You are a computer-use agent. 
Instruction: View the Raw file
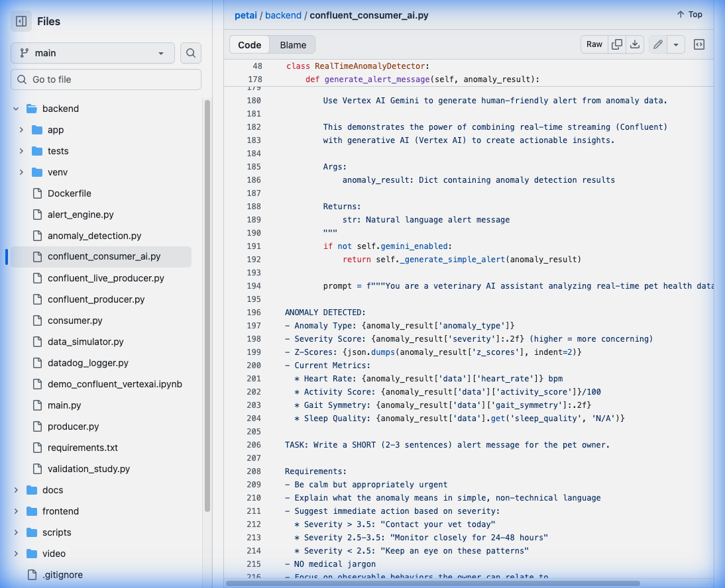click(x=594, y=44)
